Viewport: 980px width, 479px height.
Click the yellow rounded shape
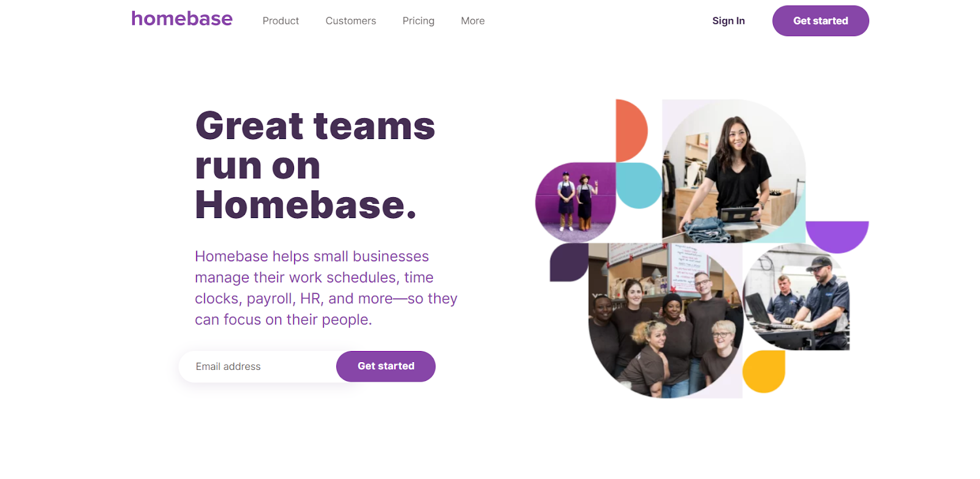[x=764, y=371]
